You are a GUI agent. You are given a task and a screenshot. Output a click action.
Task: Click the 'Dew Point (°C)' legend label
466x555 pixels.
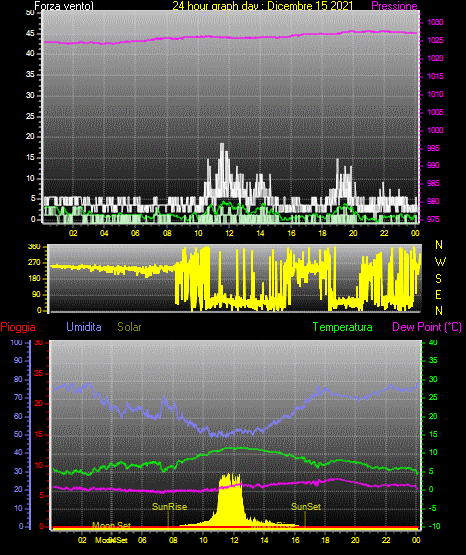427,327
